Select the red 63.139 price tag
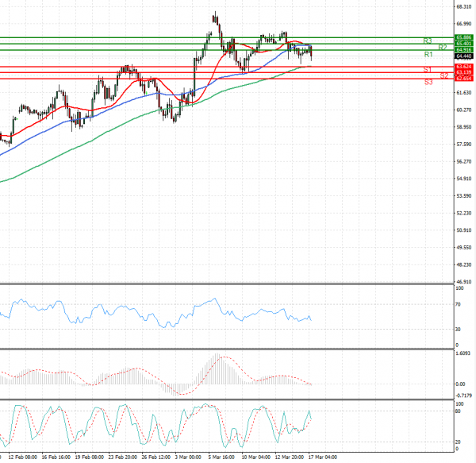Viewport: 476px width, 463px height. [x=464, y=72]
